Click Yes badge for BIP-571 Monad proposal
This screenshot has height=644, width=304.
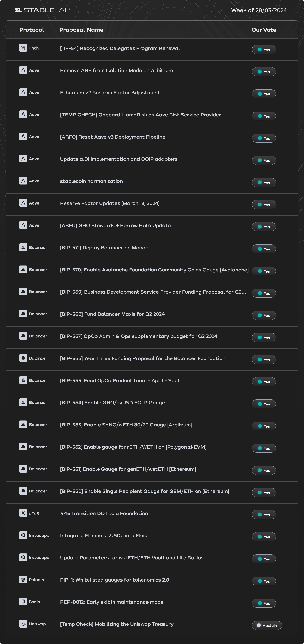point(264,249)
